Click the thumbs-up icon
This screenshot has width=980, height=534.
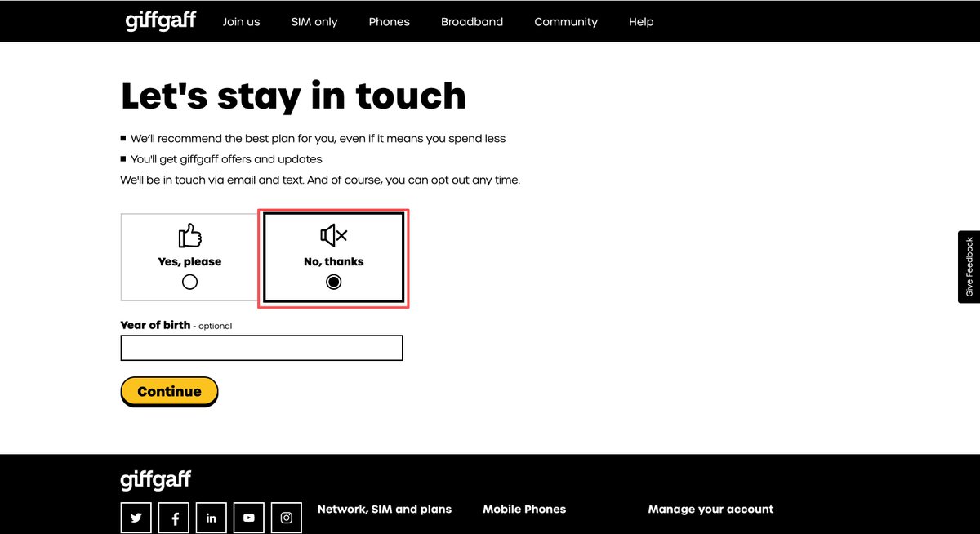tap(189, 236)
